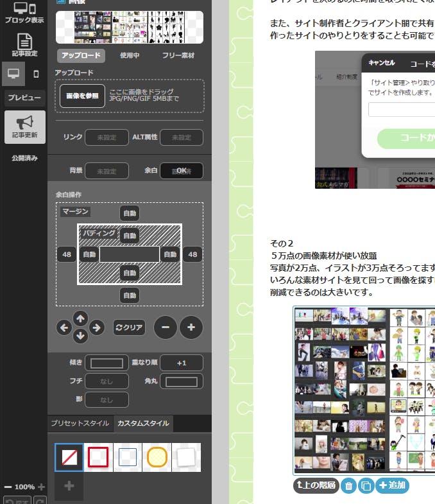Open the フチ border setting
435x504 pixels.
(107, 381)
